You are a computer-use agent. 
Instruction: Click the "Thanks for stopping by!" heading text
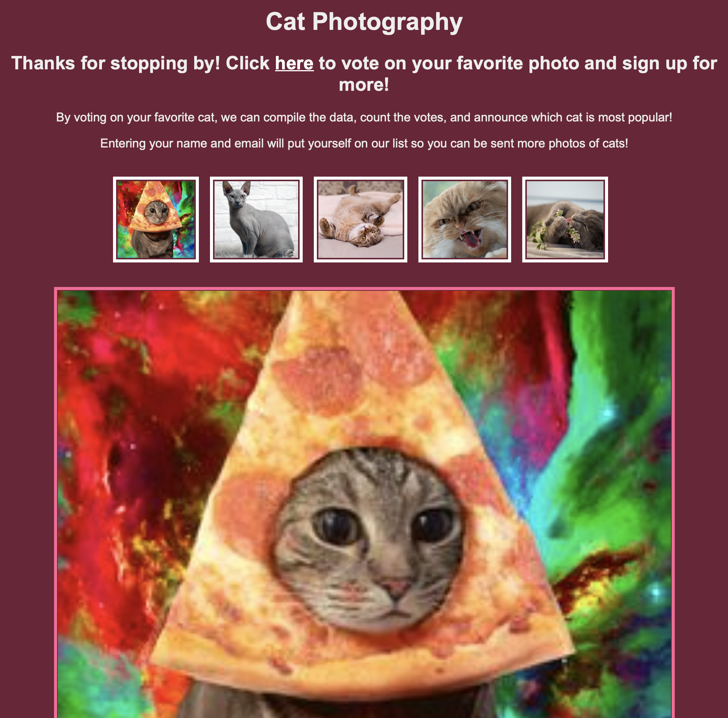(x=116, y=63)
